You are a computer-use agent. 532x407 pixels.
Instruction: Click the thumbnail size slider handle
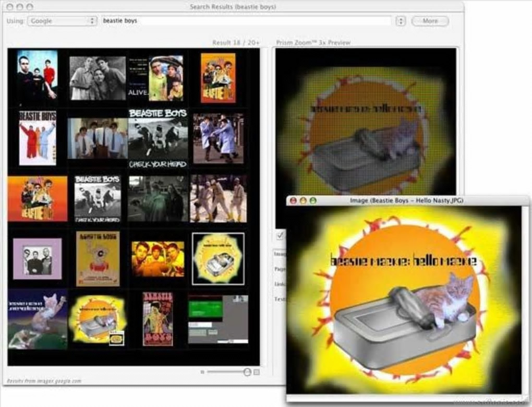point(247,372)
